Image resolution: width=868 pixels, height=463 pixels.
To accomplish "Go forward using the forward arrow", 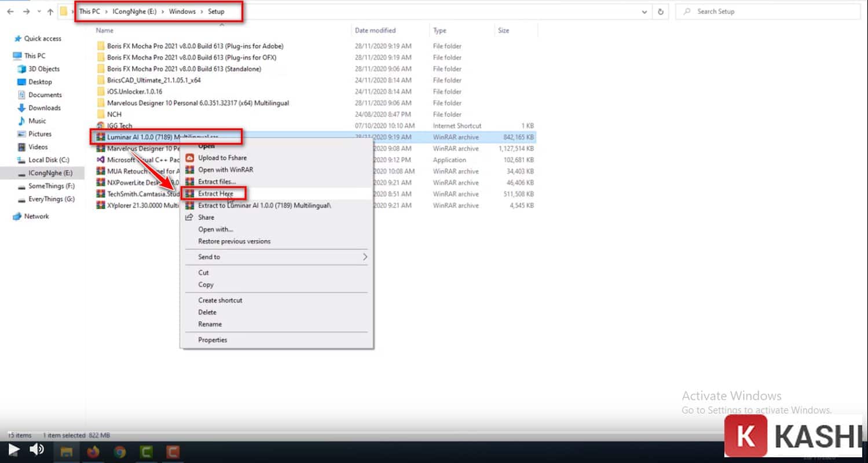I will [26, 12].
